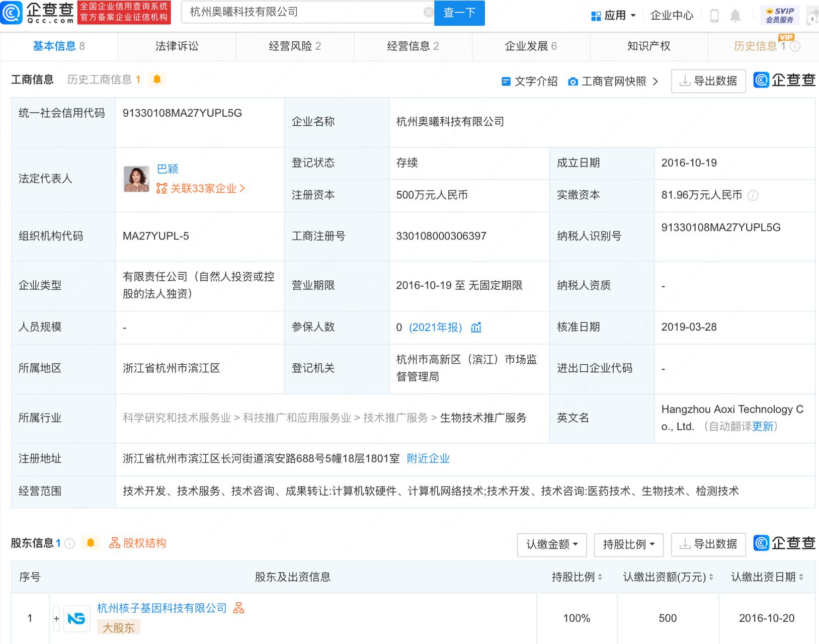
Task: Switch to 知识产权 tab
Action: pos(649,46)
